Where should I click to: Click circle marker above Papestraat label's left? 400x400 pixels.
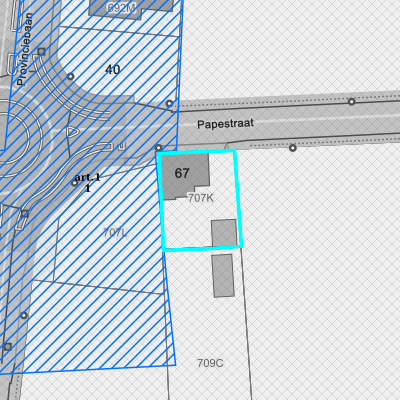click(169, 103)
